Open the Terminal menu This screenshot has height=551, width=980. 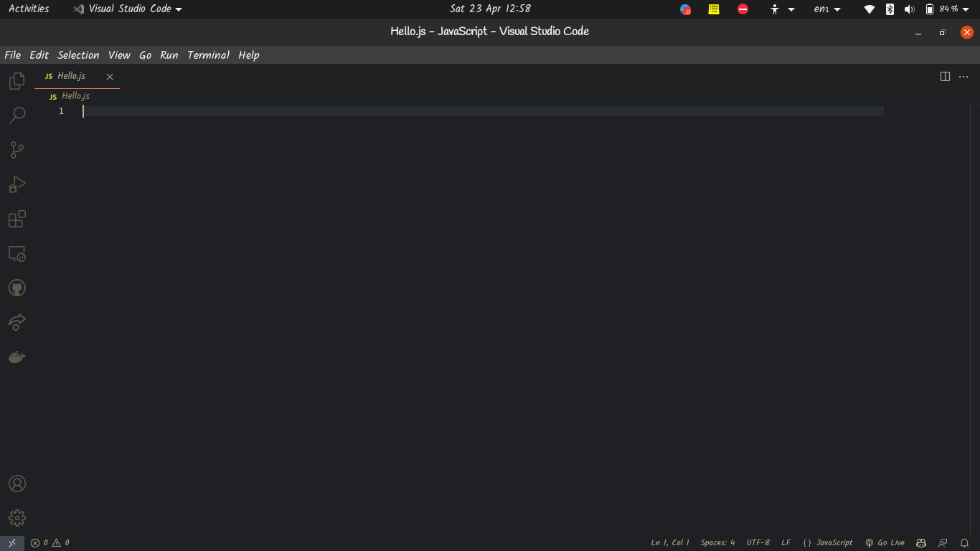[x=208, y=55]
